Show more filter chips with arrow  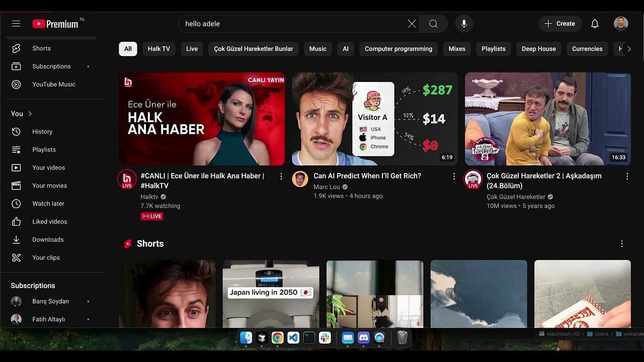(x=628, y=49)
